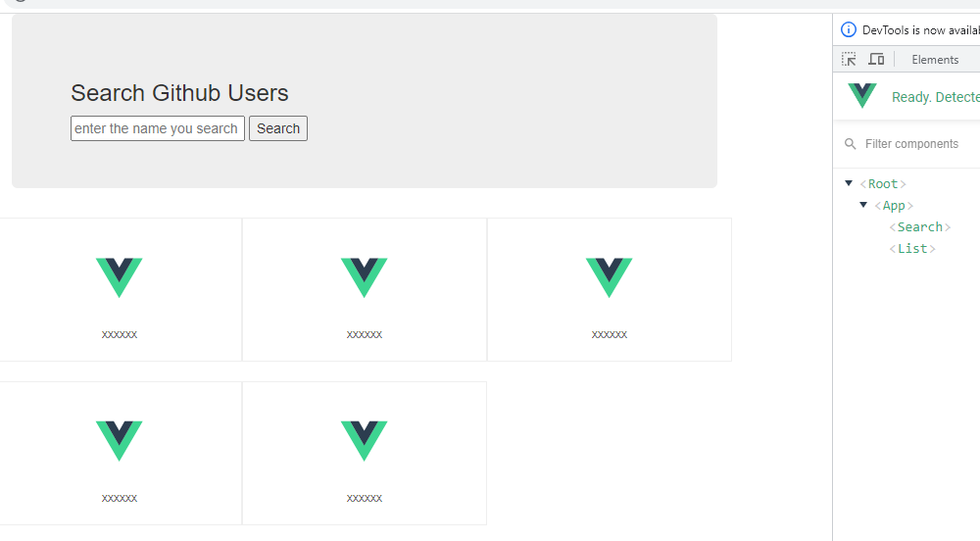Click the 'Search Github Users' heading
Image resolution: width=980 pixels, height=541 pixels.
click(179, 93)
